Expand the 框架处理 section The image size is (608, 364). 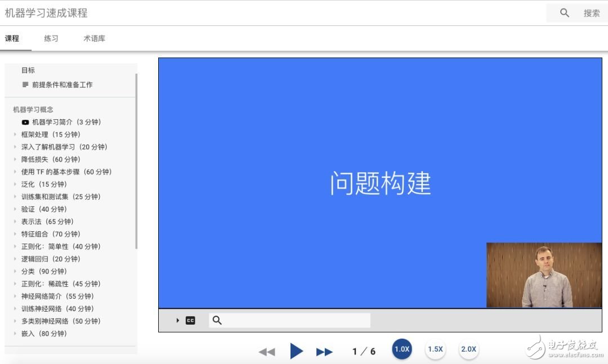(x=15, y=134)
